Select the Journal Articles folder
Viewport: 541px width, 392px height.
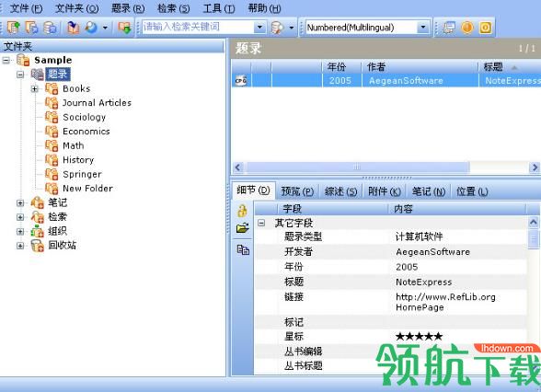[97, 103]
